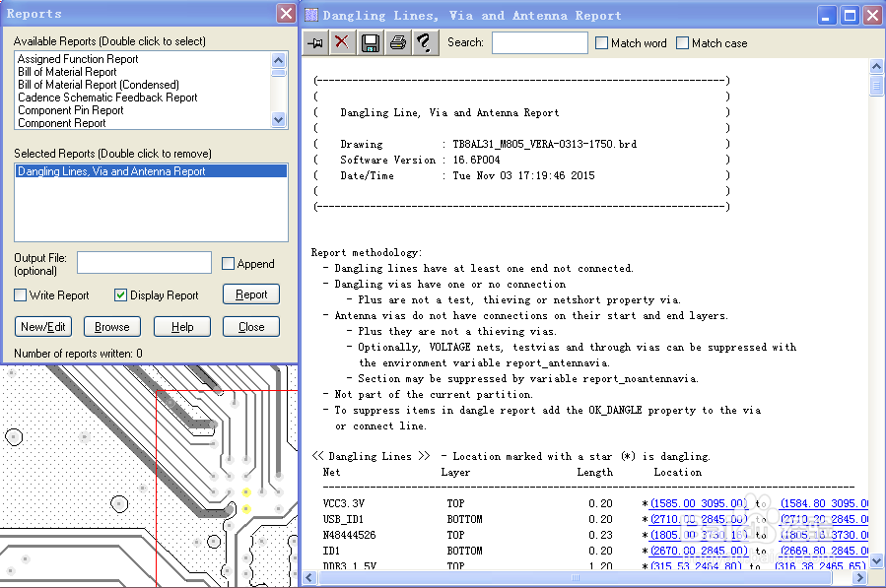
Task: Minimize the Dangling Lines report window
Action: point(827,15)
